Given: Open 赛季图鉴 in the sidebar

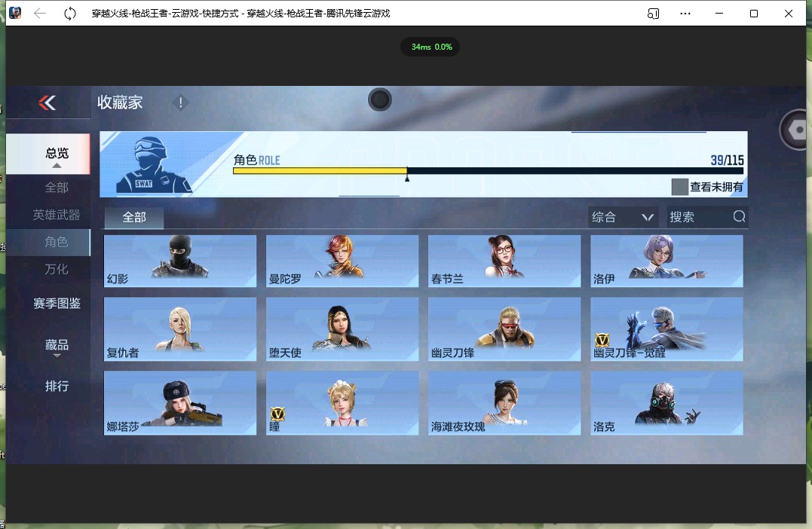Looking at the screenshot, I should coord(57,304).
